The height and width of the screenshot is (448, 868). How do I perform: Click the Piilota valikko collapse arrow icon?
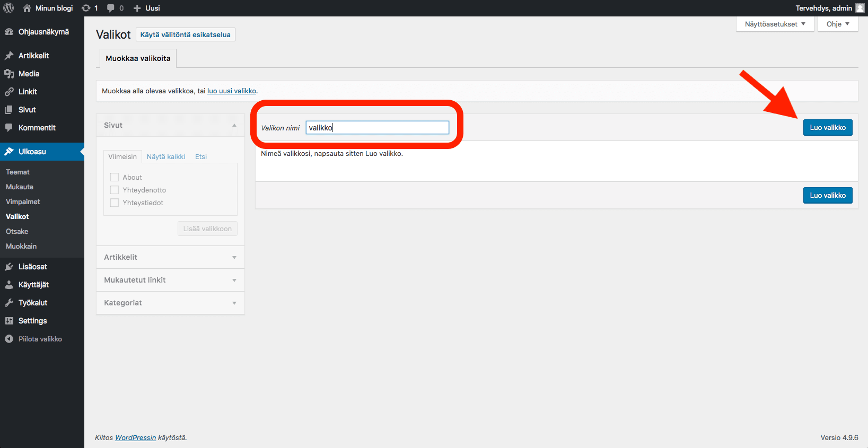click(9, 339)
